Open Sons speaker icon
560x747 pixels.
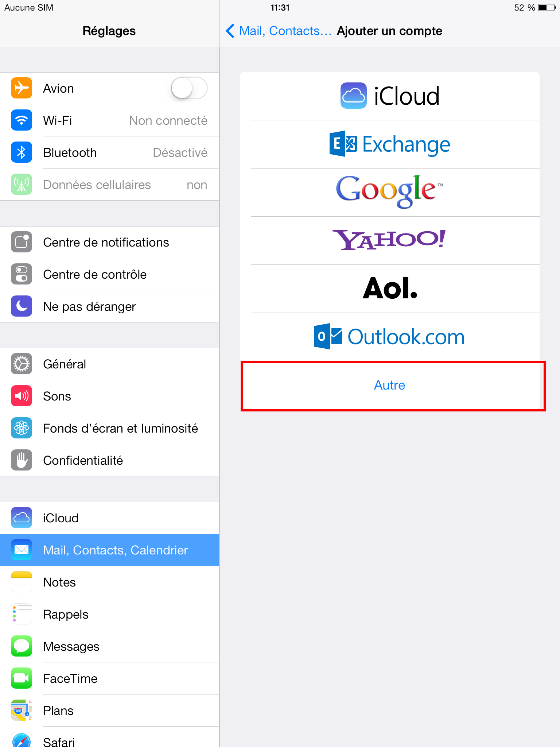22,396
